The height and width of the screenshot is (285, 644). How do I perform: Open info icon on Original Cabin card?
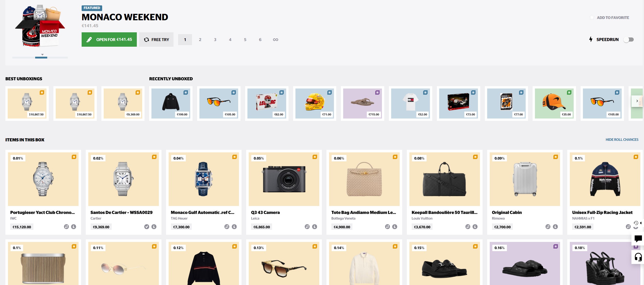coord(555,227)
